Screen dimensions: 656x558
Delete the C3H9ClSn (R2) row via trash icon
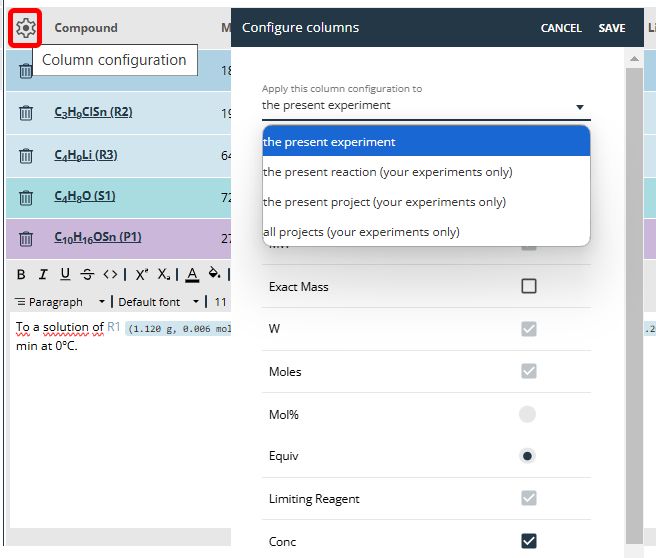pyautogui.click(x=26, y=113)
